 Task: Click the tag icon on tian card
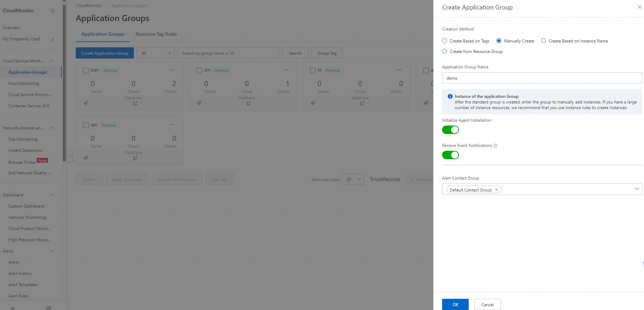point(86,103)
